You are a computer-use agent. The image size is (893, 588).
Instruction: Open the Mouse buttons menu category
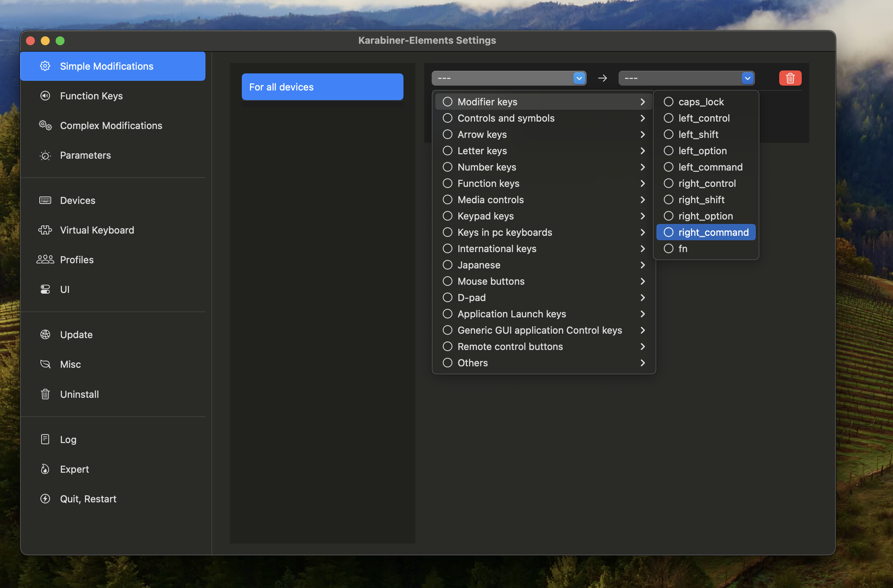pos(490,281)
